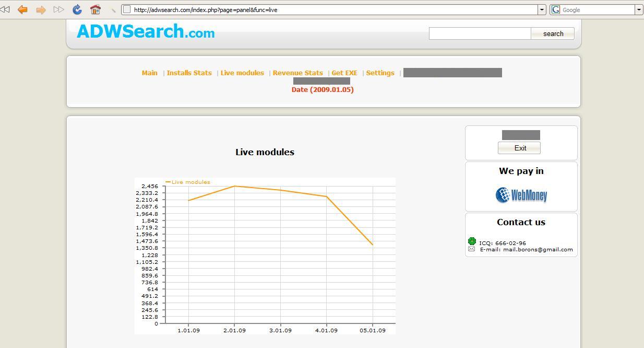644x348 pixels.
Task: Click the Live modules chart legend
Action: tap(188, 182)
